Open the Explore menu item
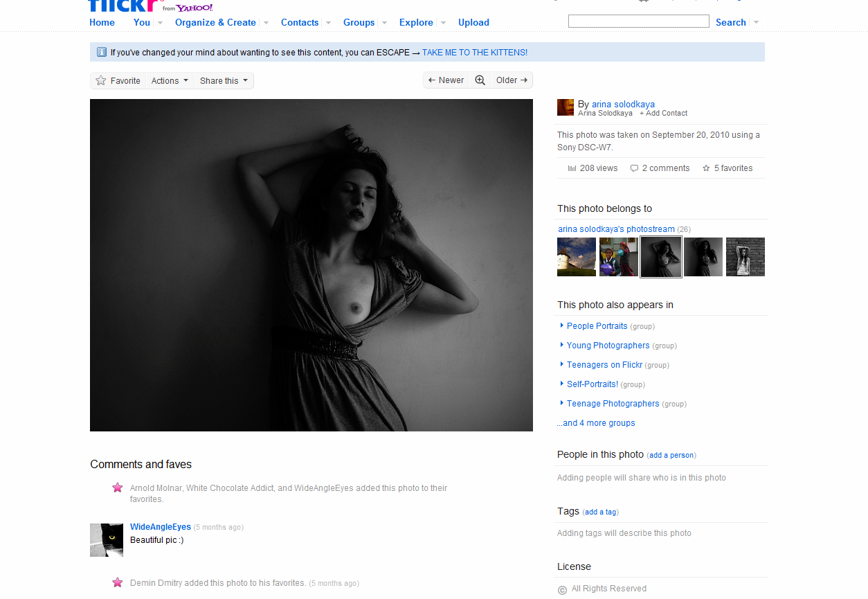This screenshot has width=868, height=599. 416,22
